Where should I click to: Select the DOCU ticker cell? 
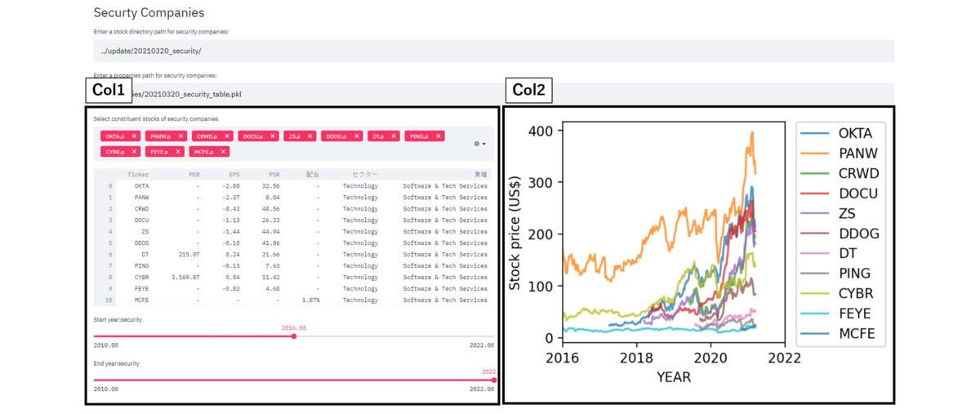click(141, 220)
